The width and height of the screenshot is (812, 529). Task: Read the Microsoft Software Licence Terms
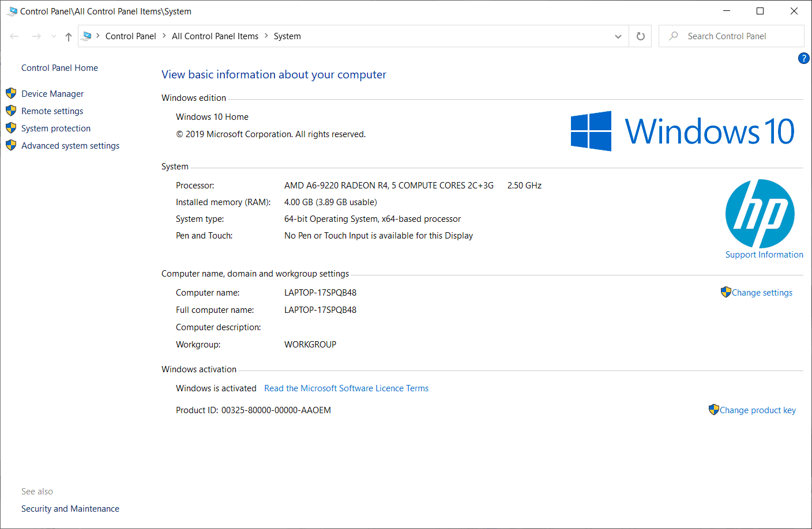pos(346,388)
